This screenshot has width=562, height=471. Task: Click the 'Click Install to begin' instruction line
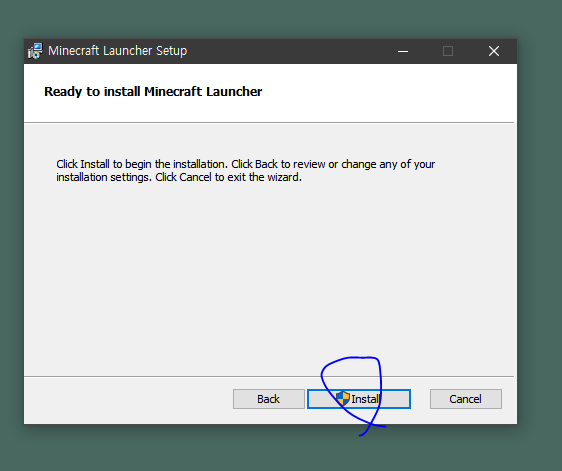pos(246,164)
